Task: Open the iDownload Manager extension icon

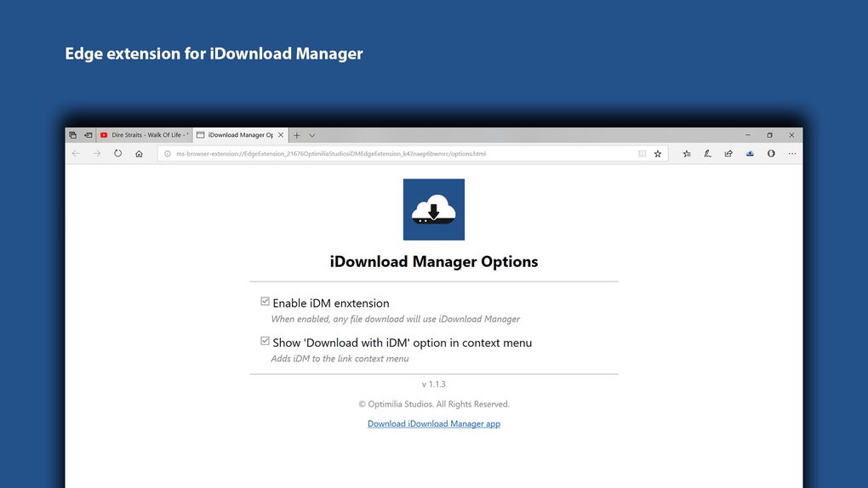Action: click(750, 154)
